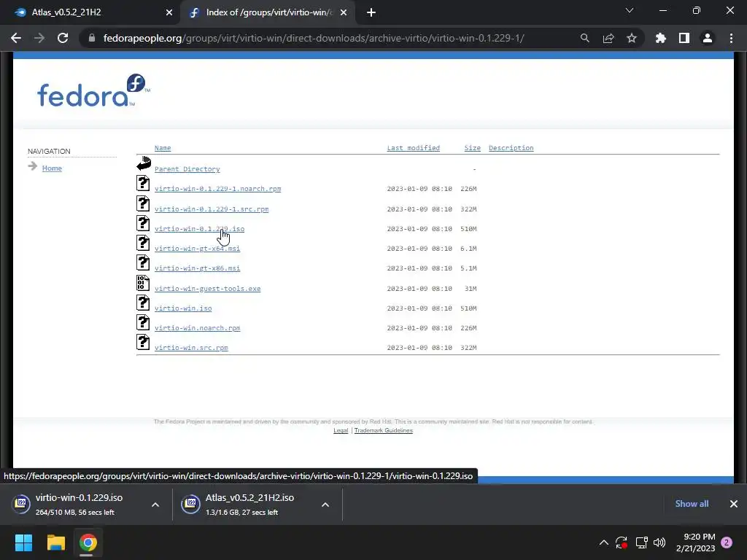Click the address bar URL
This screenshot has width=747, height=560.
click(314, 38)
